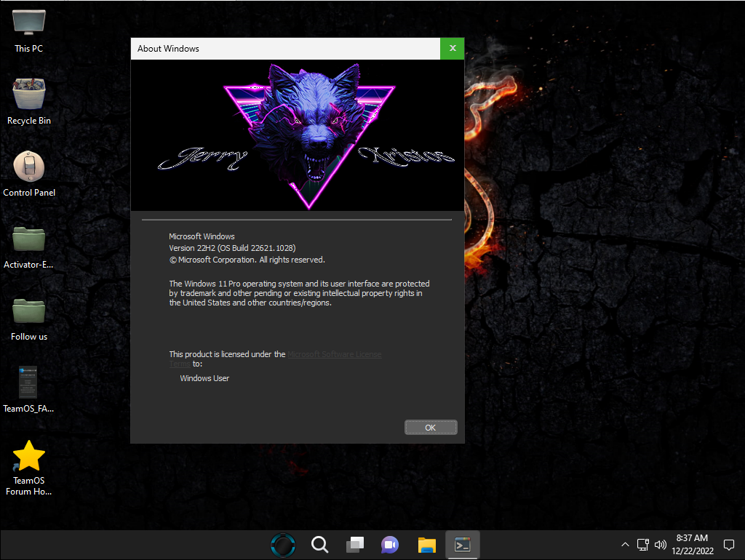Click the Start button on taskbar
745x560 pixels.
pos(283,545)
